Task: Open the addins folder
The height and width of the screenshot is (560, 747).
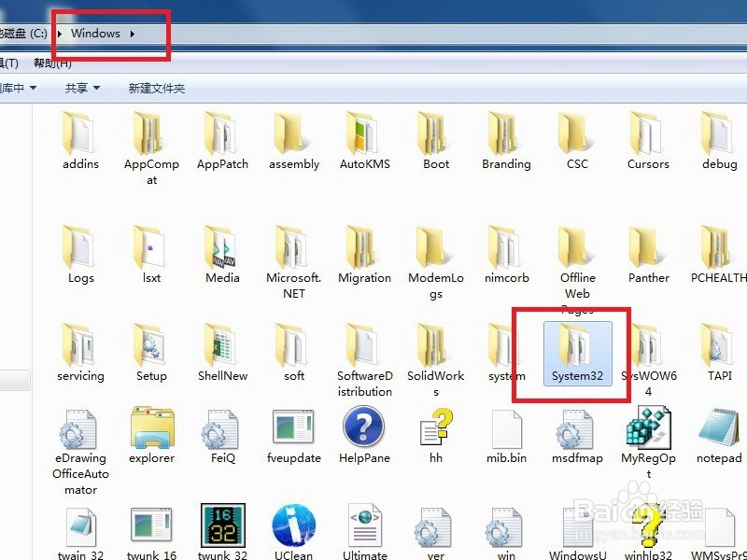Action: click(80, 141)
